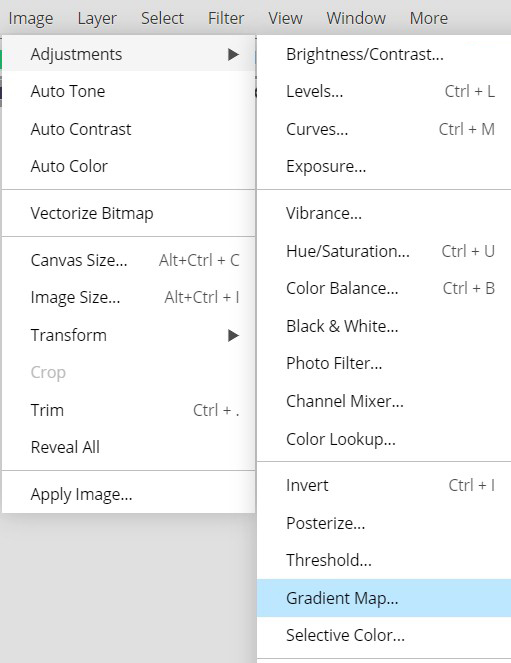This screenshot has width=511, height=663.
Task: Apply Invert adjustment
Action: [384, 485]
